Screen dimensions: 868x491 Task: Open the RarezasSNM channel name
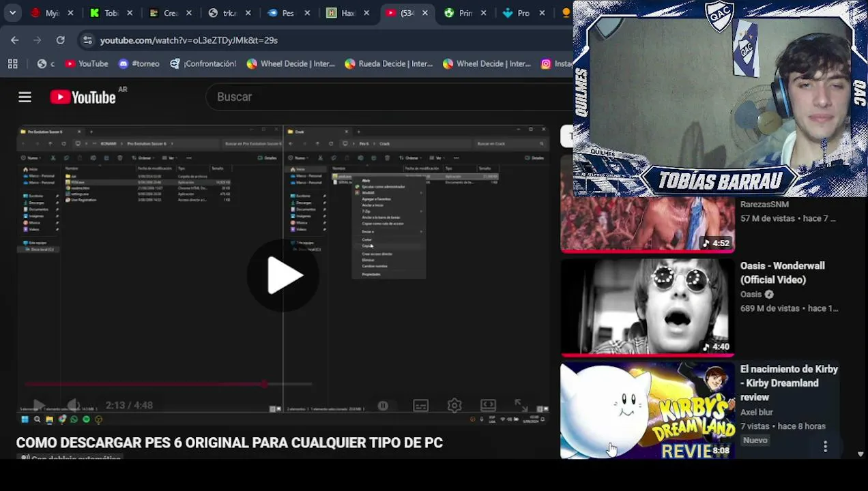[x=764, y=205]
